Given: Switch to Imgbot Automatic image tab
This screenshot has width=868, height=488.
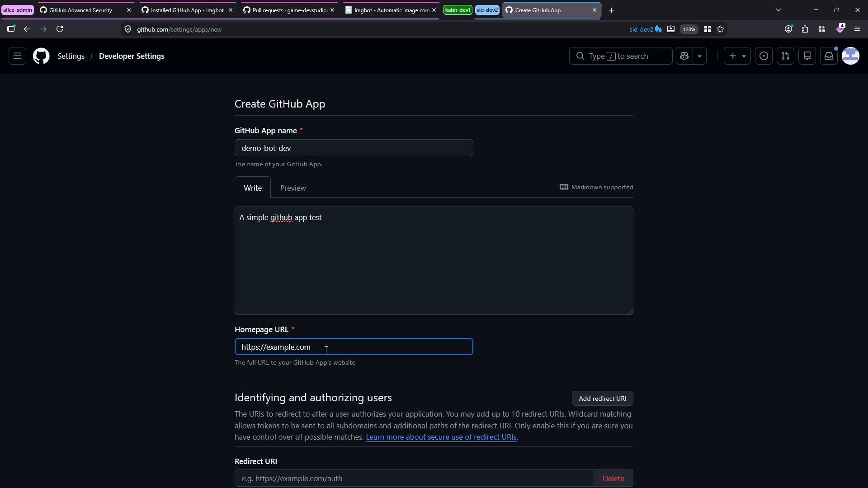Looking at the screenshot, I should click(392, 10).
